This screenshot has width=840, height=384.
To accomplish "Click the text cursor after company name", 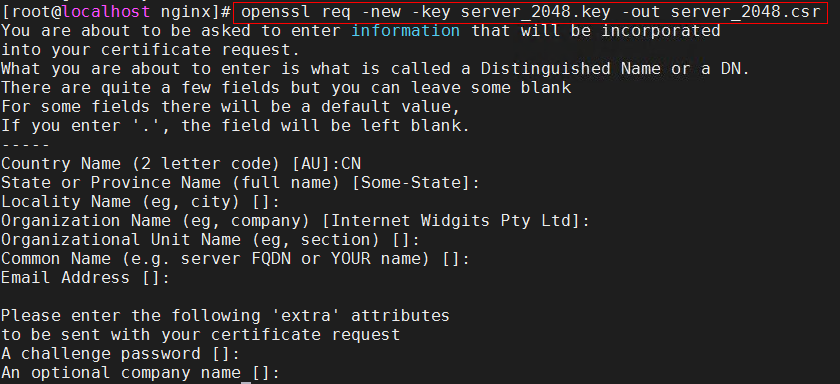I will (246, 374).
